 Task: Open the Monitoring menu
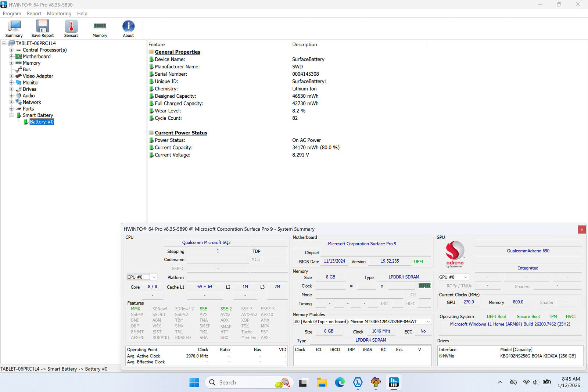point(59,13)
